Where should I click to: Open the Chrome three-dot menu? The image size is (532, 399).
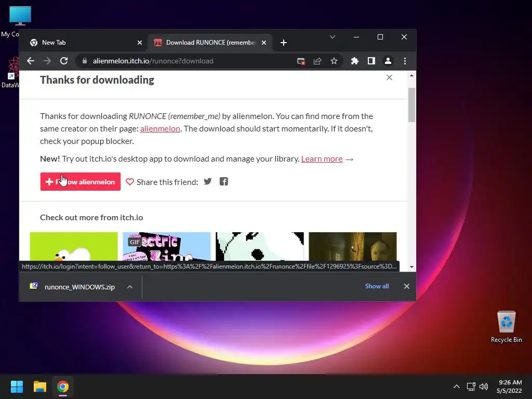405,61
